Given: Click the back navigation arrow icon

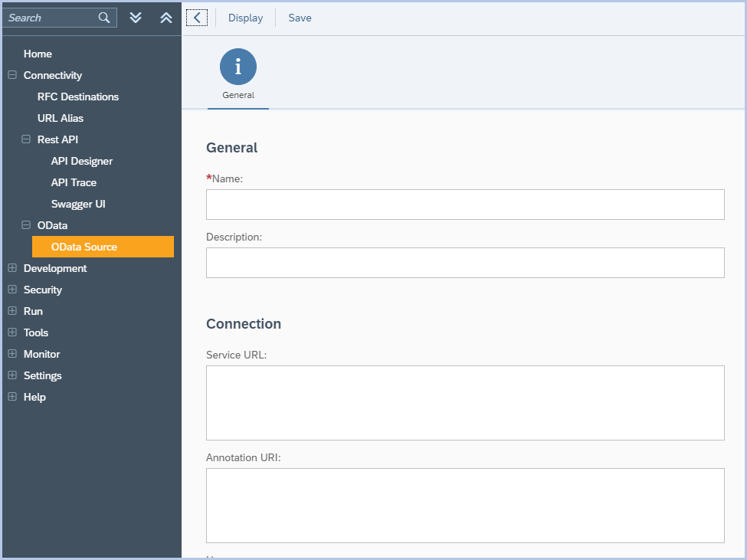Looking at the screenshot, I should click(x=197, y=17).
